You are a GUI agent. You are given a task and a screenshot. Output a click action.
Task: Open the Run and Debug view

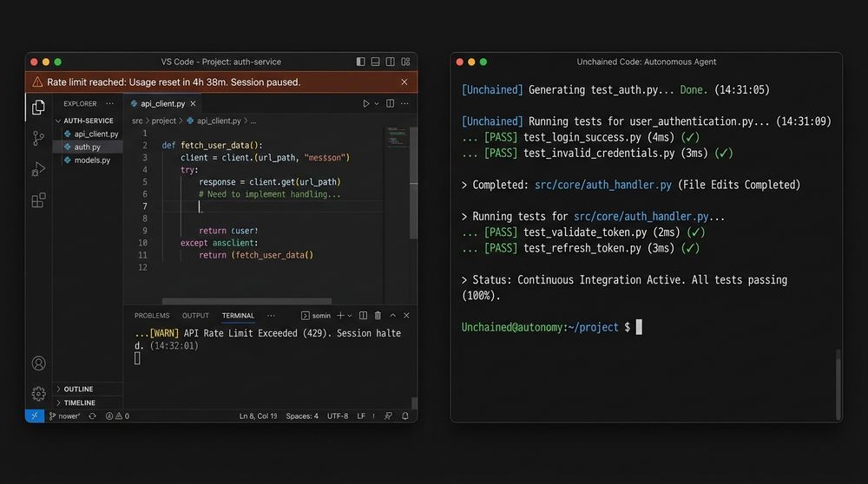click(38, 169)
